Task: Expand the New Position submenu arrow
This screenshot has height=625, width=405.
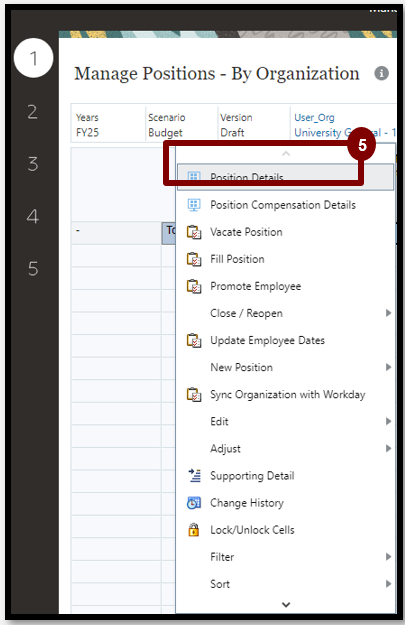Action: click(388, 367)
